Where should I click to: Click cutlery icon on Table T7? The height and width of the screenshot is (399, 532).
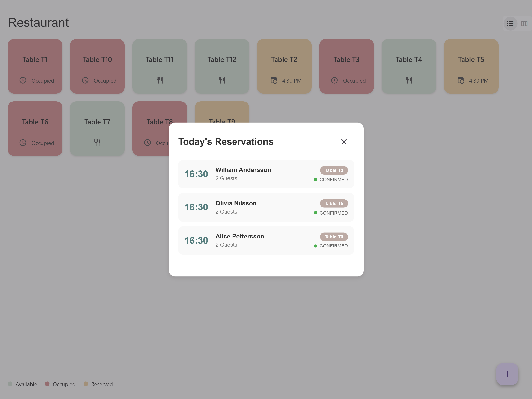click(97, 142)
